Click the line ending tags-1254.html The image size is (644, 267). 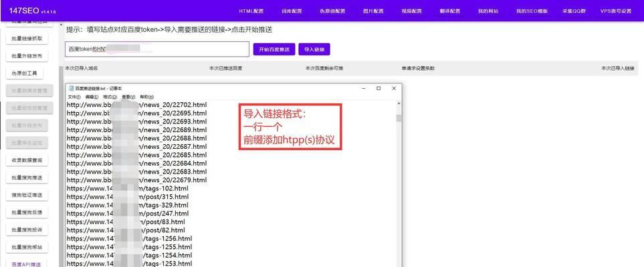point(129,255)
